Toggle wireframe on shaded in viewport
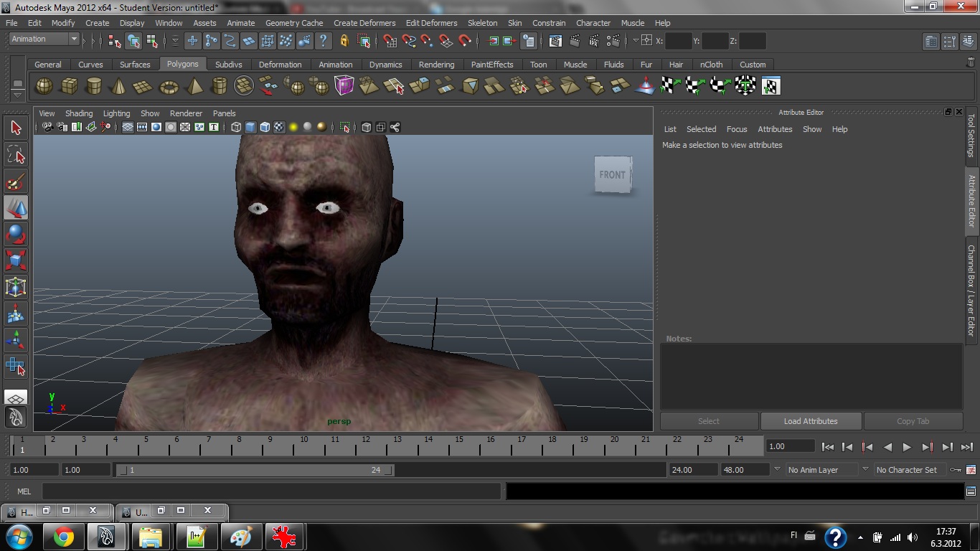The width and height of the screenshot is (980, 551). [265, 127]
